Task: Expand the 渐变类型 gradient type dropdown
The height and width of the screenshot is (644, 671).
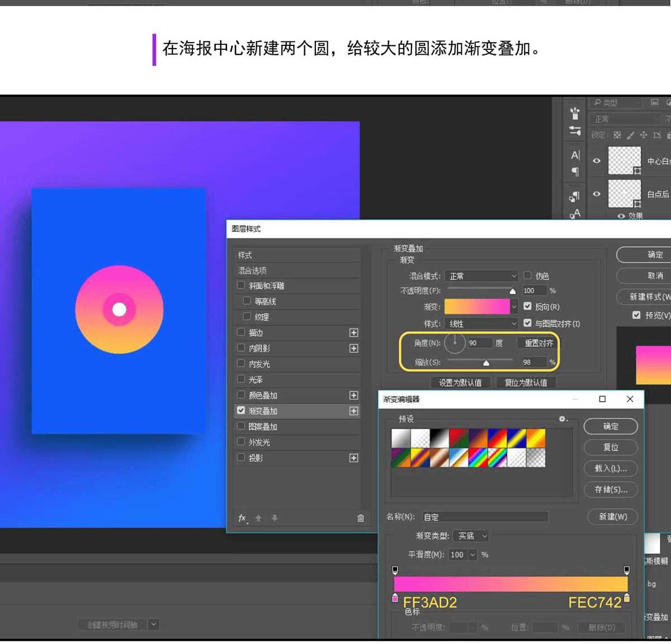Action: (x=471, y=536)
